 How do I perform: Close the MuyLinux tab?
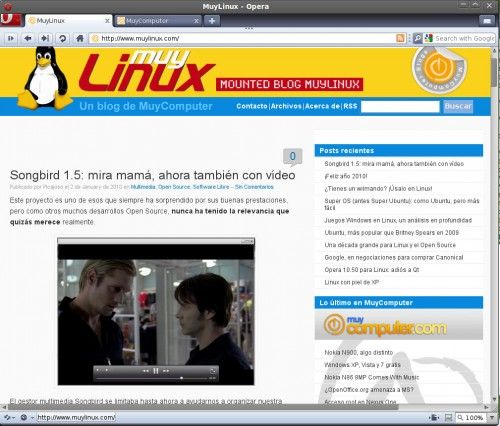(x=107, y=21)
